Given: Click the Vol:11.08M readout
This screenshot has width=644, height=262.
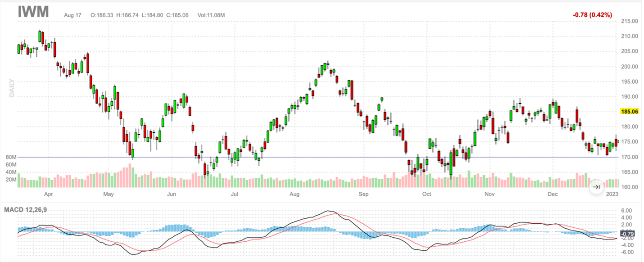Looking at the screenshot, I should 211,15.
